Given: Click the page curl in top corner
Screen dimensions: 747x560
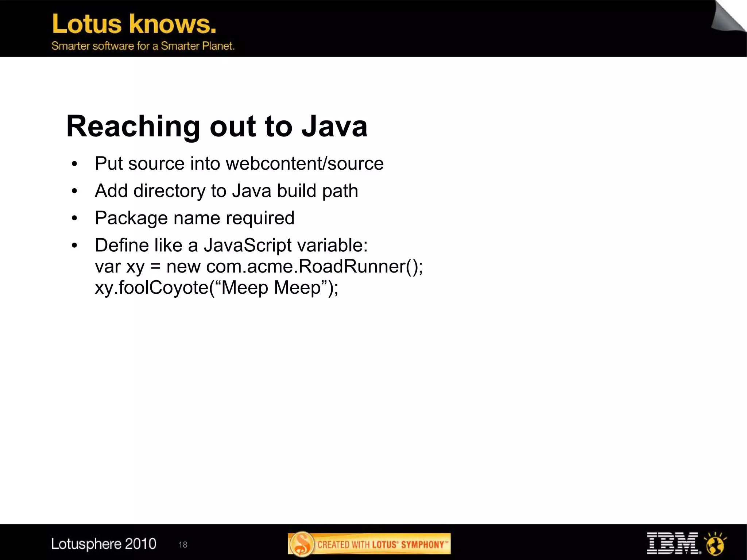Looking at the screenshot, I should click(x=728, y=16).
